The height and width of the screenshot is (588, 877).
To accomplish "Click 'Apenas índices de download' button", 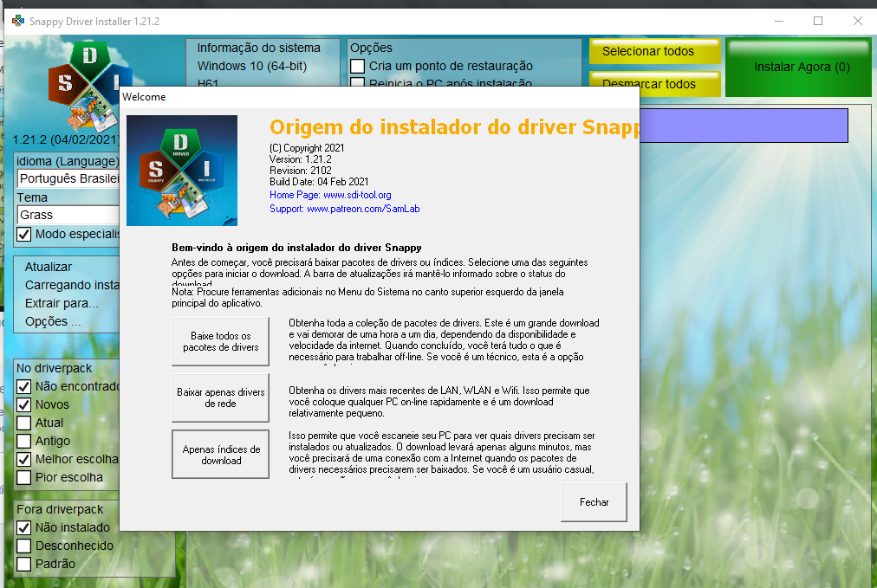I will [x=220, y=455].
